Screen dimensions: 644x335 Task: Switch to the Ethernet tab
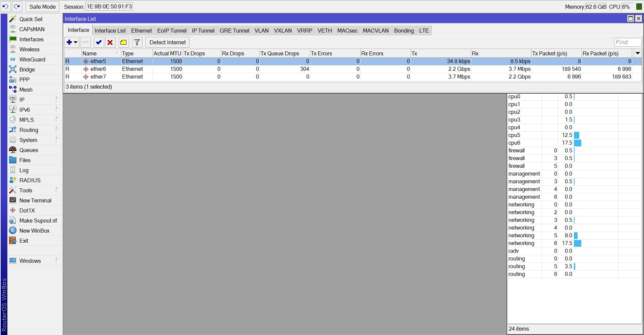tap(141, 30)
